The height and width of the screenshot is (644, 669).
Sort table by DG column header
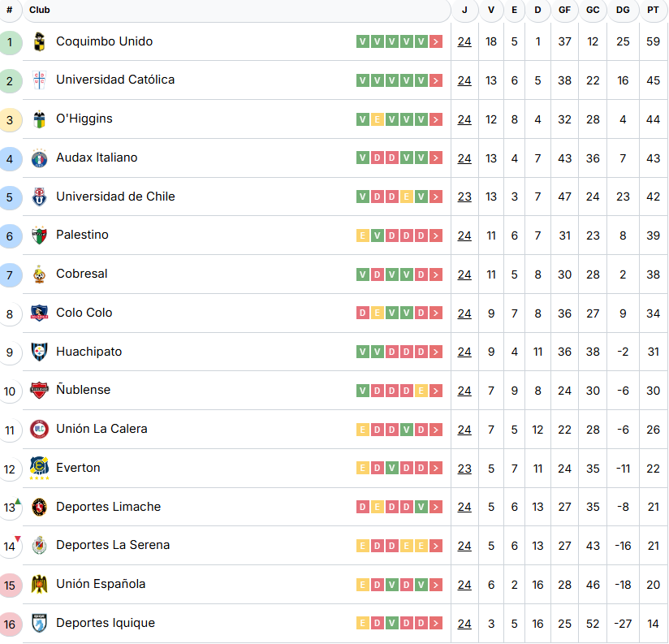[x=623, y=11]
